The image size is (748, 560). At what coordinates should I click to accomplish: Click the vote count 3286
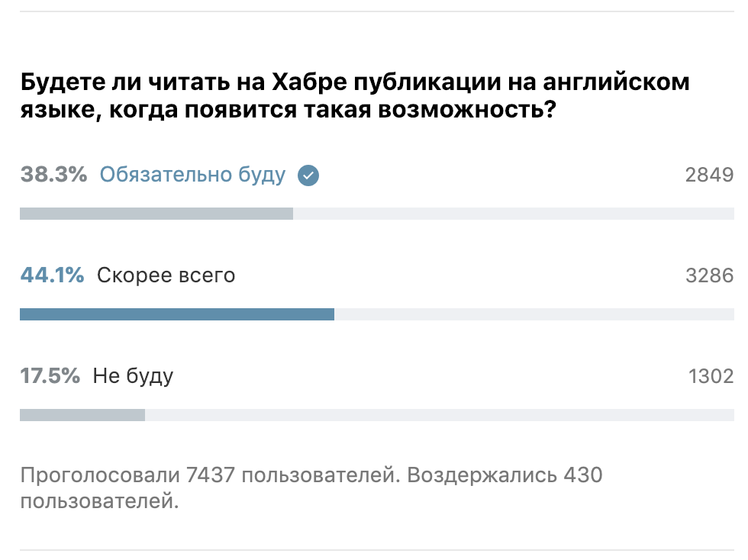pyautogui.click(x=709, y=275)
